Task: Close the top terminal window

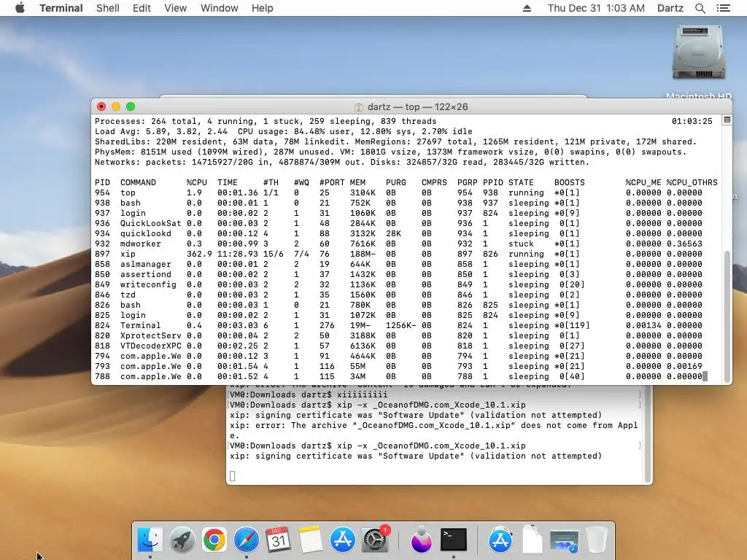Action: tap(101, 106)
